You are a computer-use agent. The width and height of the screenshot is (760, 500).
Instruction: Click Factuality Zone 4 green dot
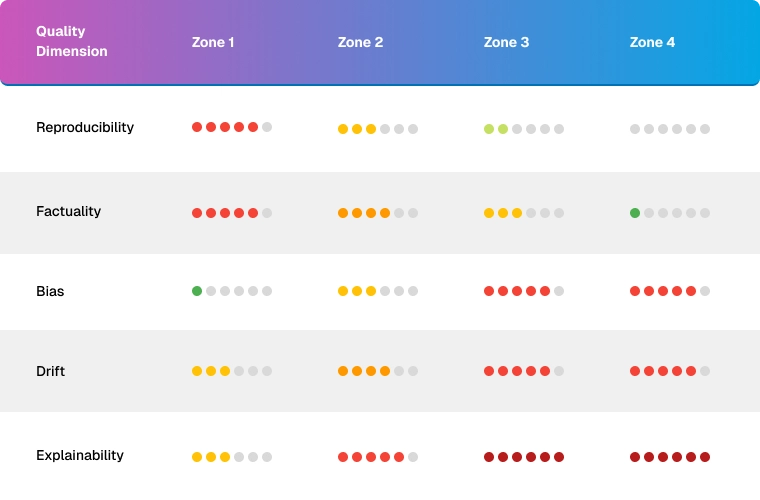pos(635,213)
